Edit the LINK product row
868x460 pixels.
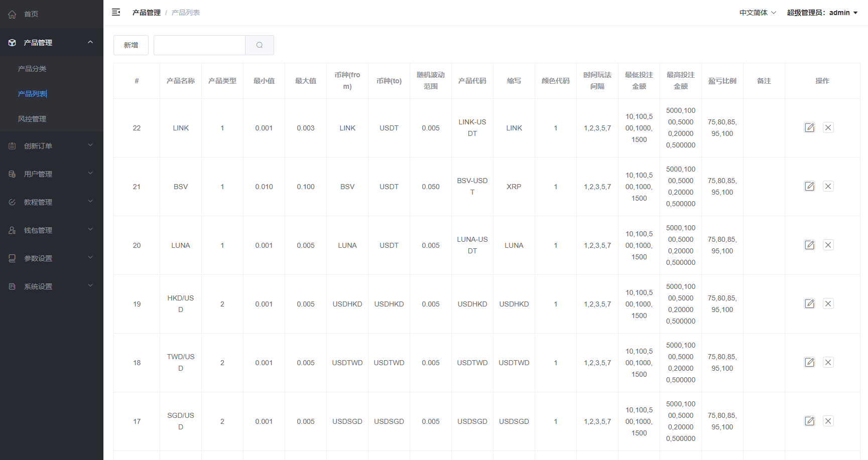pyautogui.click(x=809, y=128)
